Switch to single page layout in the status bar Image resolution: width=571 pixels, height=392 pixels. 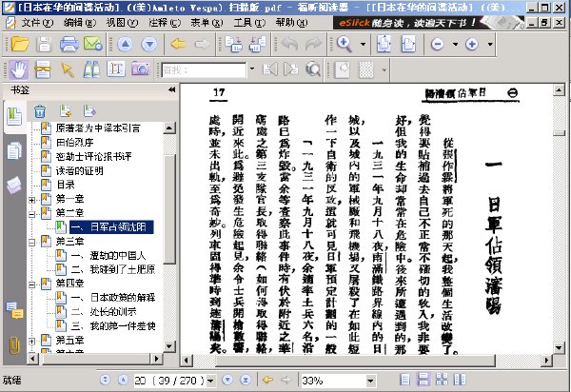pyautogui.click(x=405, y=380)
